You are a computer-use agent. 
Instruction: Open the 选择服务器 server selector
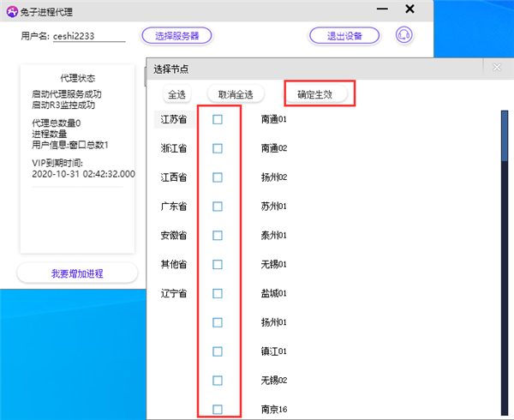pyautogui.click(x=176, y=35)
